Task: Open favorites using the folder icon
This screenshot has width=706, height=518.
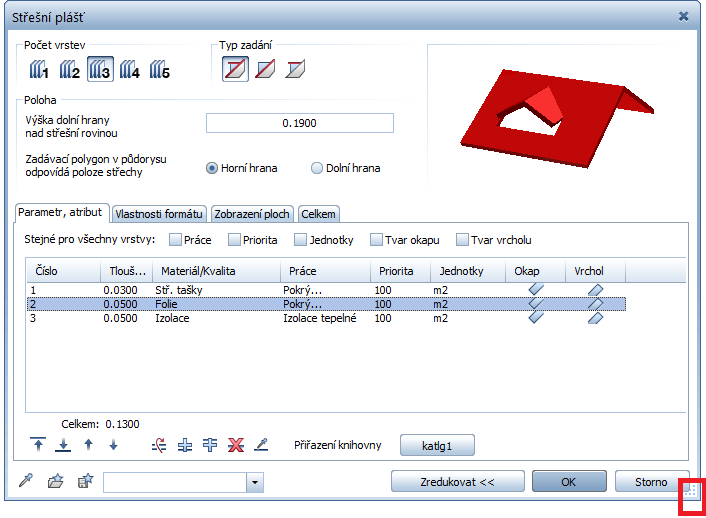Action: tap(55, 482)
